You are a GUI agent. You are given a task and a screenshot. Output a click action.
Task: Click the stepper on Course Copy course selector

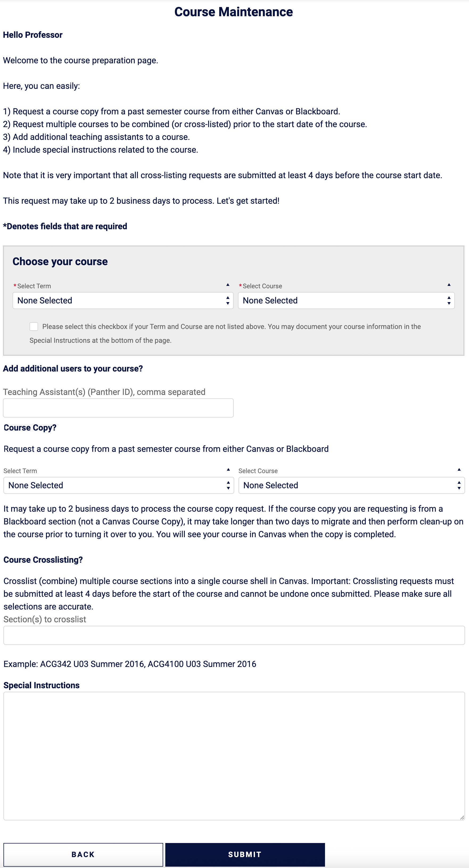(x=459, y=485)
